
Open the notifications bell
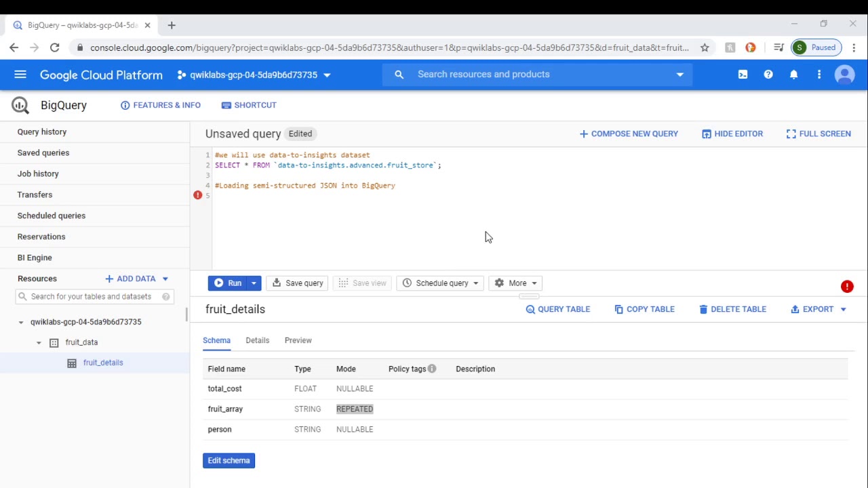click(x=793, y=75)
